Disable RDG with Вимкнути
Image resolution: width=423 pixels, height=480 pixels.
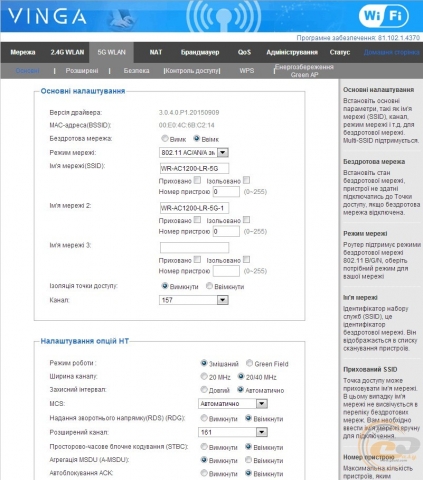[x=204, y=418]
